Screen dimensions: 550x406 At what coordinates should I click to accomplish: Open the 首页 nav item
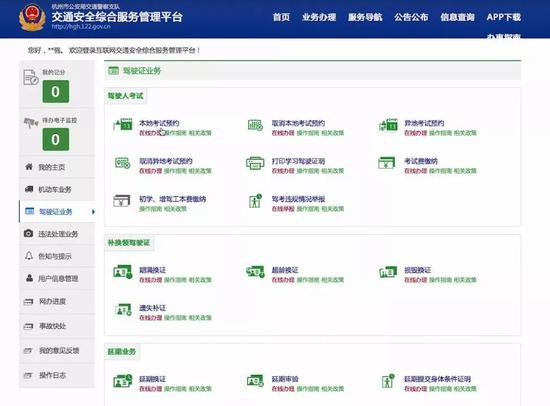point(281,17)
